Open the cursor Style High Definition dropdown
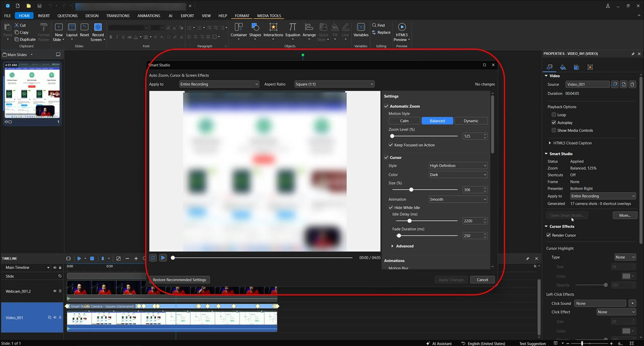The height and width of the screenshot is (346, 644). 458,165
